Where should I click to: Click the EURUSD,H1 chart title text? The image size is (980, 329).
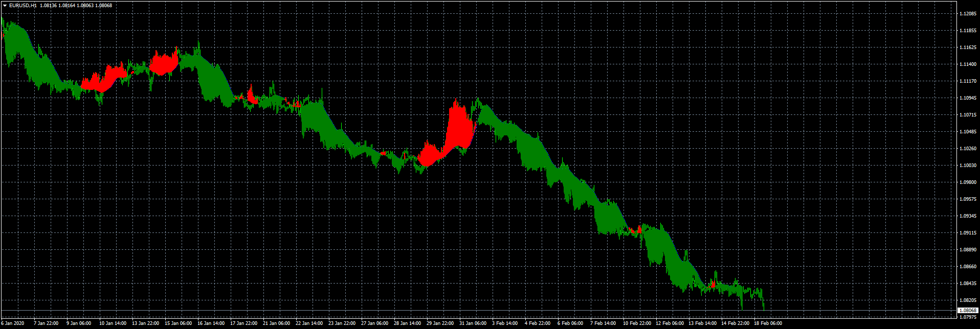pos(23,6)
